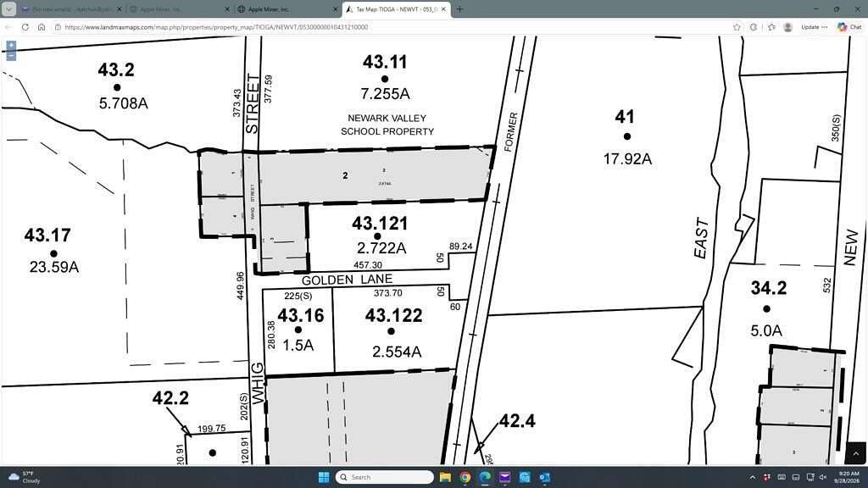Click the Update button in the toolbar
This screenshot has height=488, width=868.
click(814, 26)
